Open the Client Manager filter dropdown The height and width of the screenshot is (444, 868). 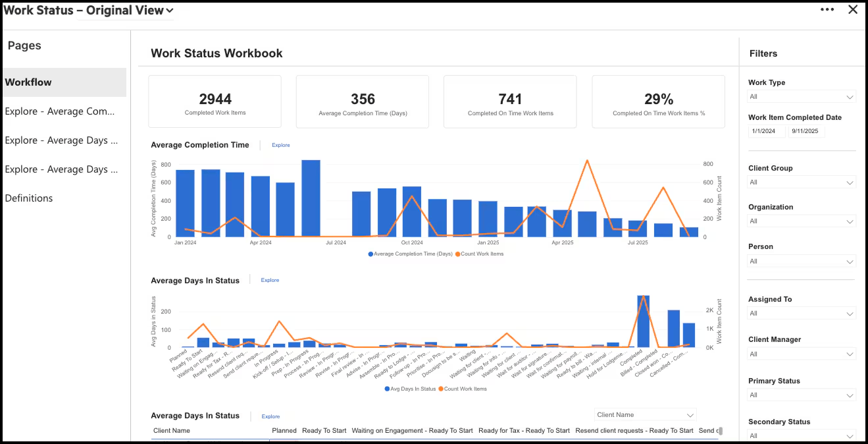(802, 354)
